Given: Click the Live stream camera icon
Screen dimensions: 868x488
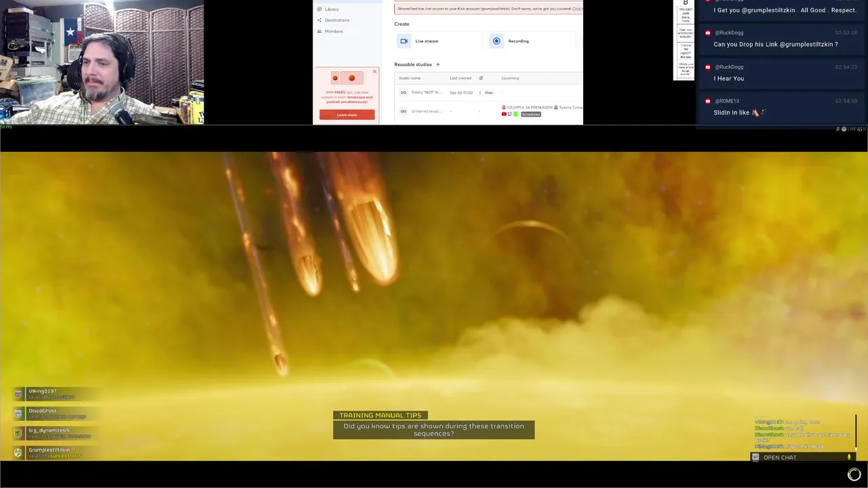Looking at the screenshot, I should (x=404, y=41).
